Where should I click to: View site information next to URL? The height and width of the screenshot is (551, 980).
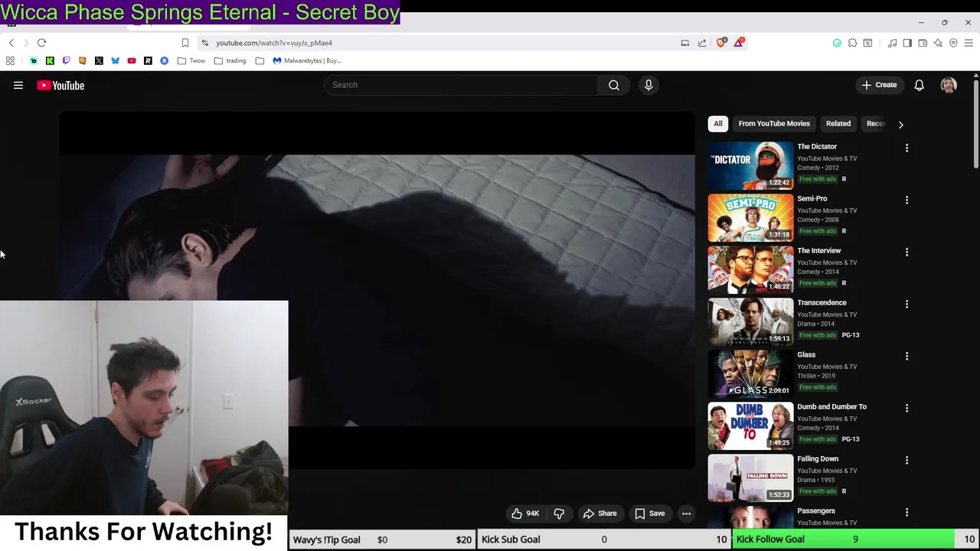[x=204, y=43]
